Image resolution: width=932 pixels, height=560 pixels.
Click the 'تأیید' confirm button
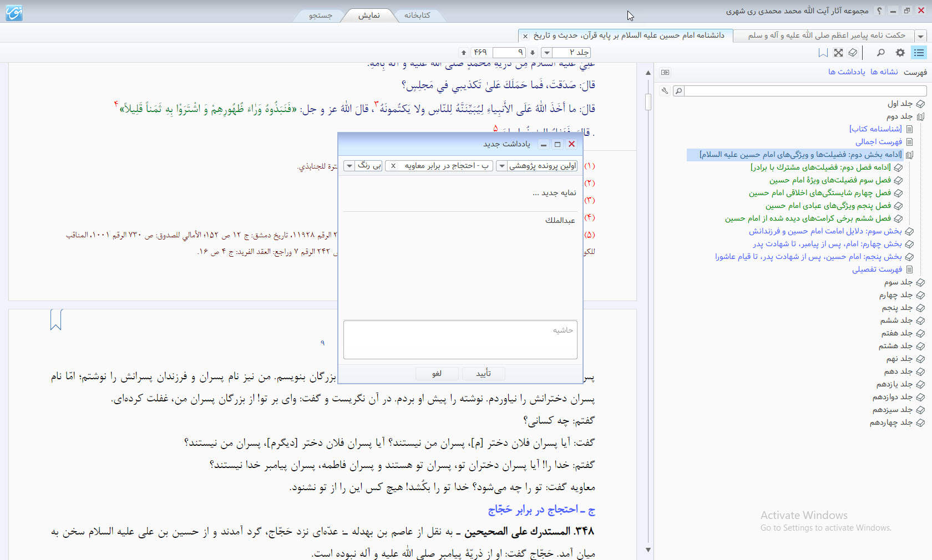(x=483, y=374)
